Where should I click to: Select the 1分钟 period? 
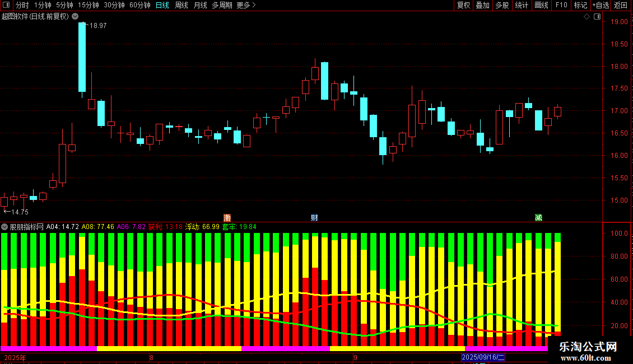pyautogui.click(x=43, y=5)
